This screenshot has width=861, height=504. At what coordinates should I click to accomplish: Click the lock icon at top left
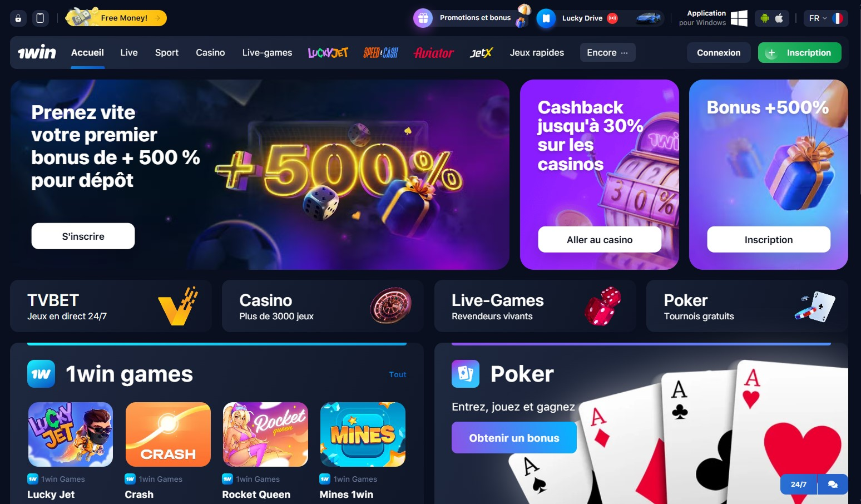(x=18, y=18)
